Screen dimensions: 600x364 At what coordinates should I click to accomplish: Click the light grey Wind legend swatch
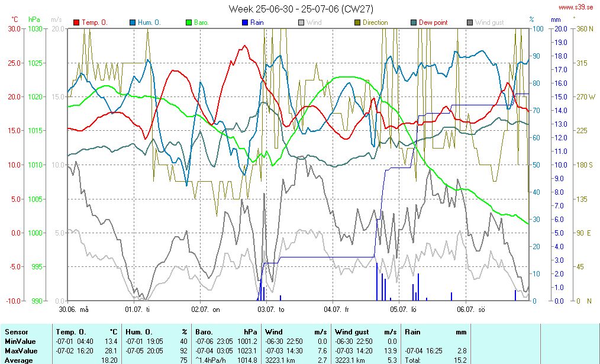click(301, 22)
